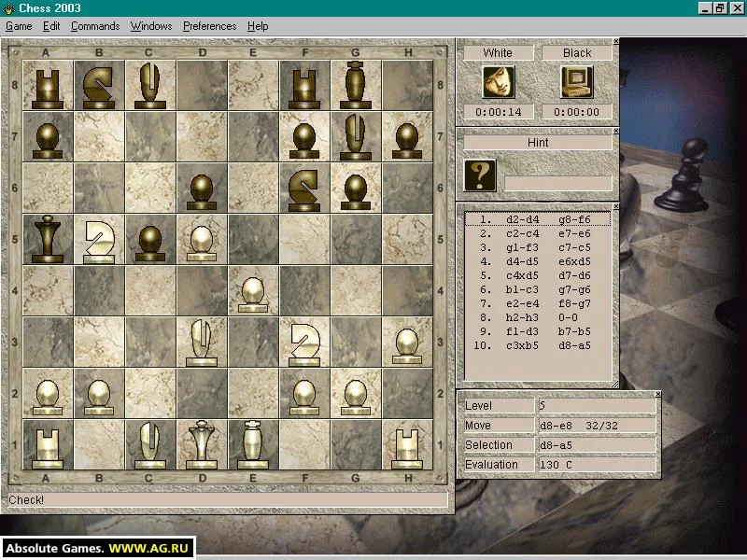The width and height of the screenshot is (747, 560).
Task: Select move 10 c3xb5 in move list
Action: (523, 345)
